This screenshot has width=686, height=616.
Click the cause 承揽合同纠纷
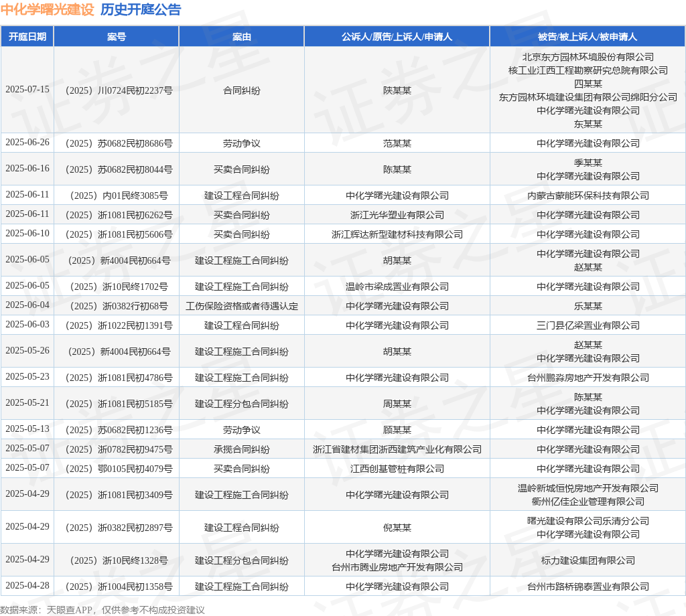[241, 449]
